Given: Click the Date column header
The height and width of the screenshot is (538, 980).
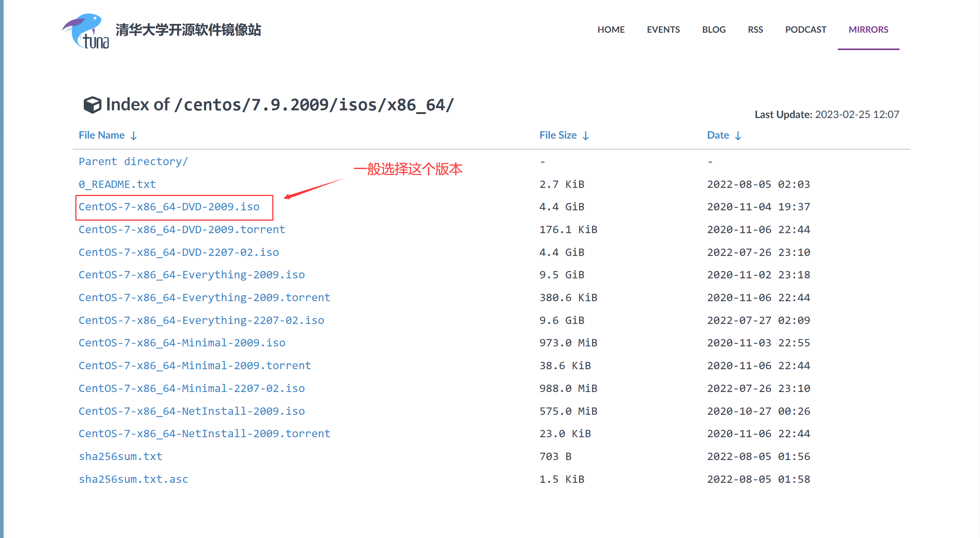Looking at the screenshot, I should [718, 135].
